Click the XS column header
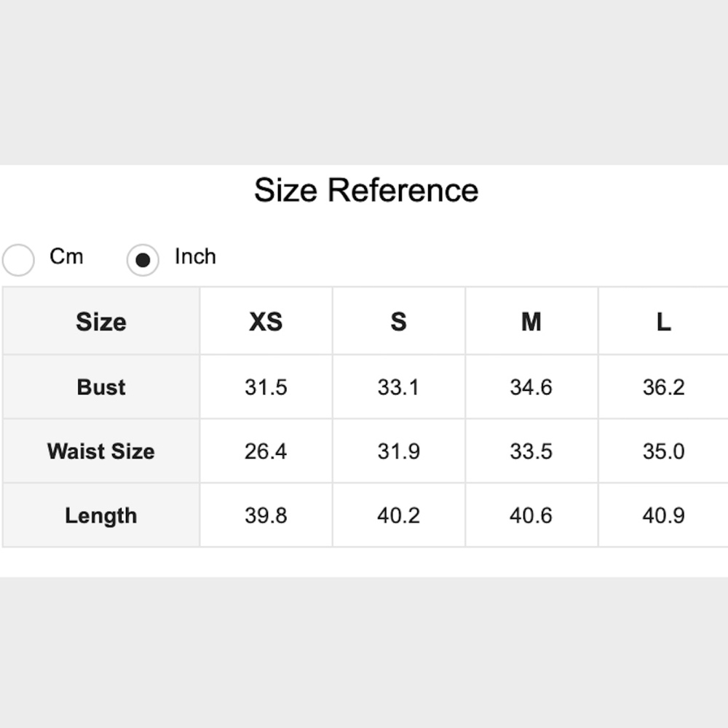This screenshot has height=728, width=728. [266, 322]
